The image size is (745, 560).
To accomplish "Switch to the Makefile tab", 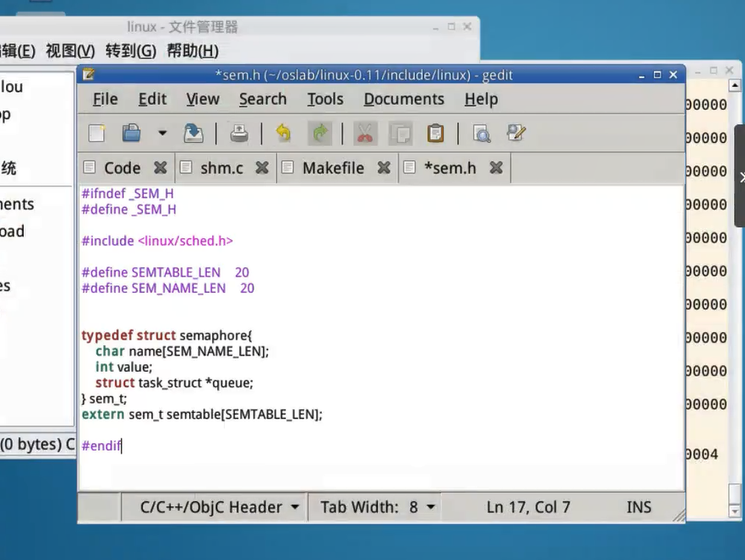I will pyautogui.click(x=333, y=169).
